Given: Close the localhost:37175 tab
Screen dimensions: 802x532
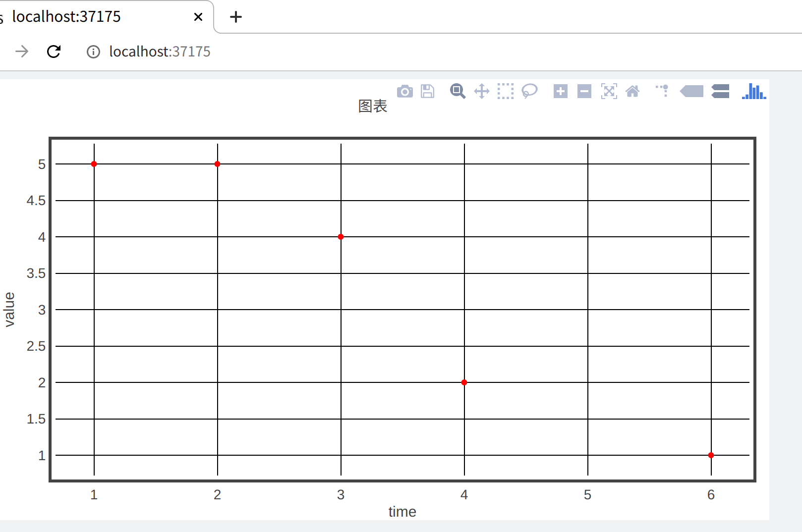Looking at the screenshot, I should pyautogui.click(x=198, y=17).
